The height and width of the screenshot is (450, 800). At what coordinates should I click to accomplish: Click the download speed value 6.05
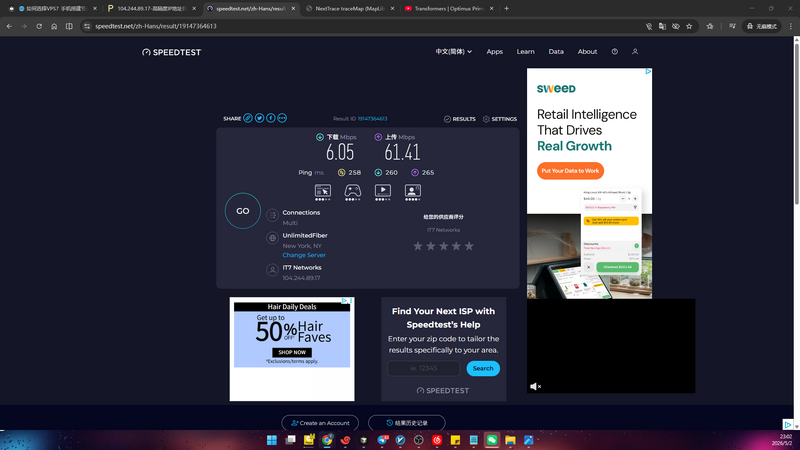coord(340,152)
